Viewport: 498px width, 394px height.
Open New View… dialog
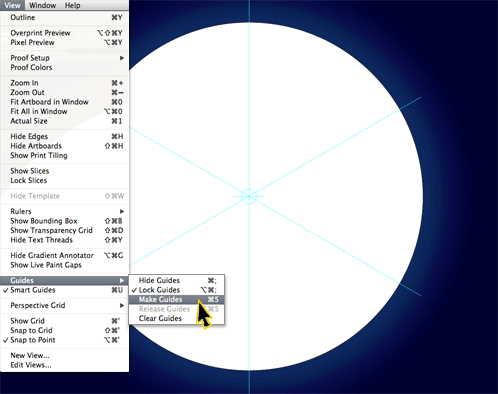click(64, 355)
